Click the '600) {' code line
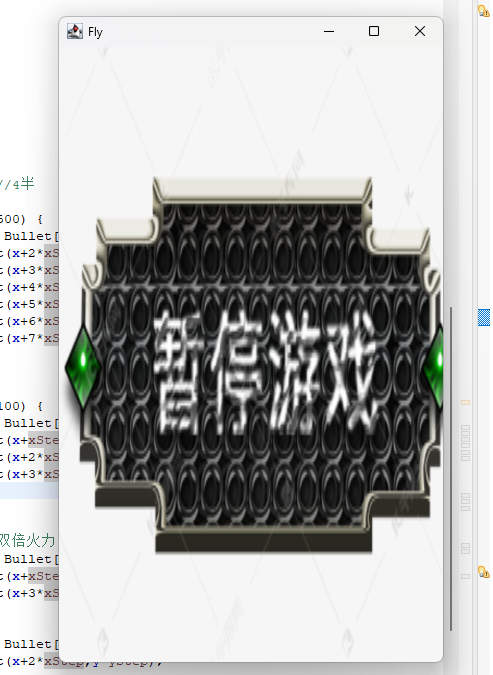493x675 pixels. (x=21, y=219)
